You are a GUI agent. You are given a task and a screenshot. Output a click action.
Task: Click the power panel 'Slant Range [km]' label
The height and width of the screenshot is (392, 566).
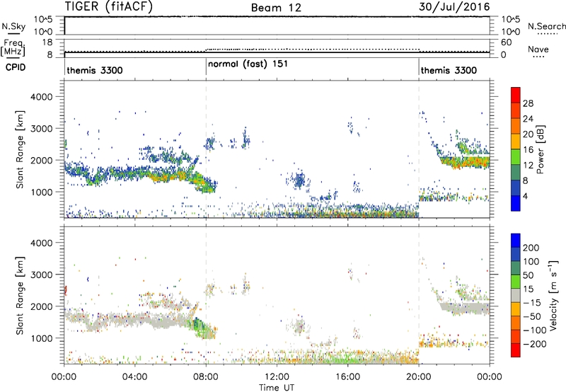(x=20, y=149)
